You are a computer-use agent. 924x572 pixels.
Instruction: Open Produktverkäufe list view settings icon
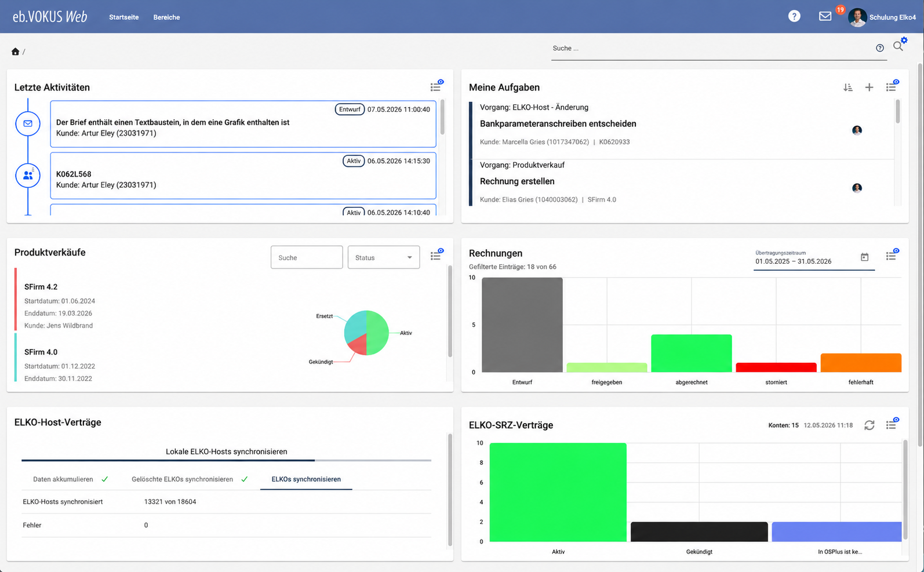[x=436, y=255]
